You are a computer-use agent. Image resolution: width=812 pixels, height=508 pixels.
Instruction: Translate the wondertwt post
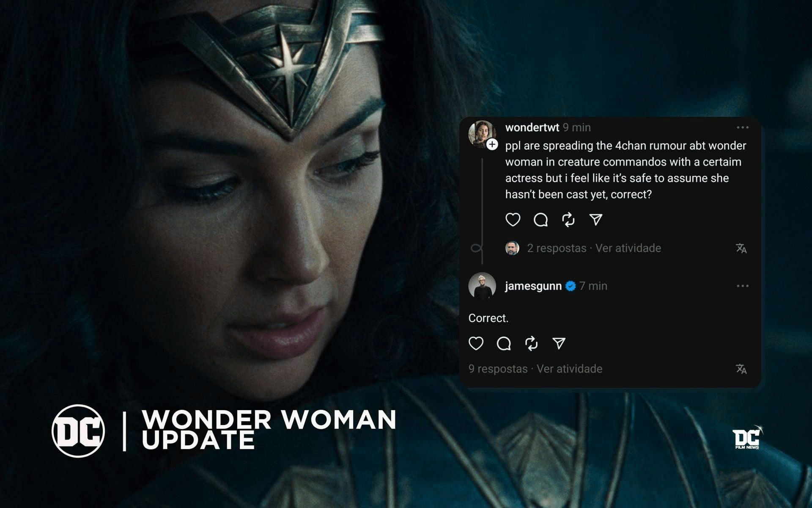pyautogui.click(x=741, y=248)
